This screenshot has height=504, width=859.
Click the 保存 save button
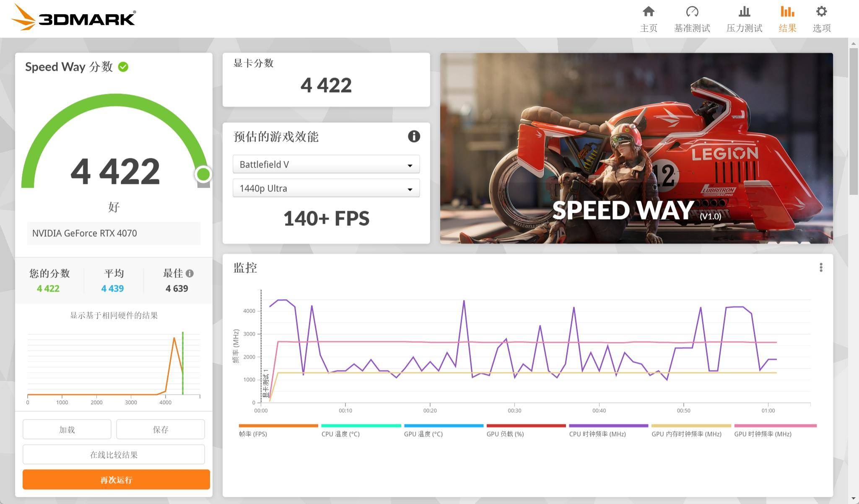(x=161, y=429)
